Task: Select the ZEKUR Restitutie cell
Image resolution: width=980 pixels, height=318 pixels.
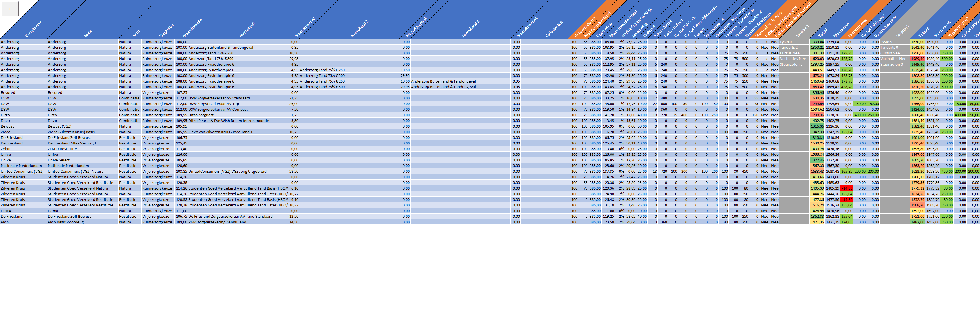Action: (62, 149)
